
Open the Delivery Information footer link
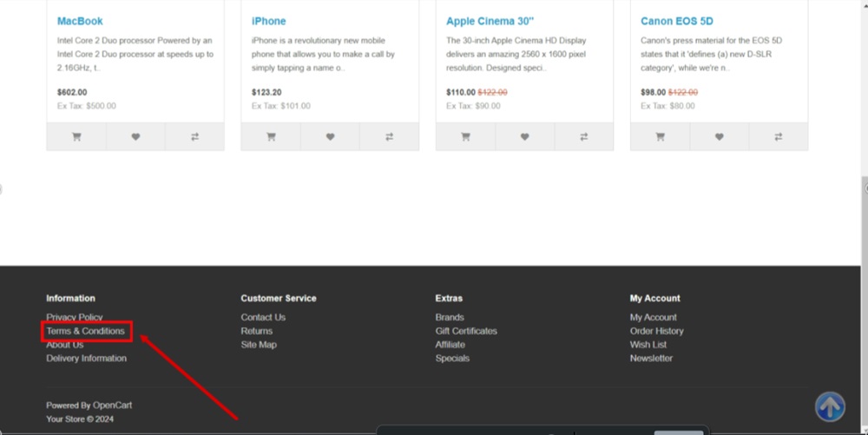point(86,358)
